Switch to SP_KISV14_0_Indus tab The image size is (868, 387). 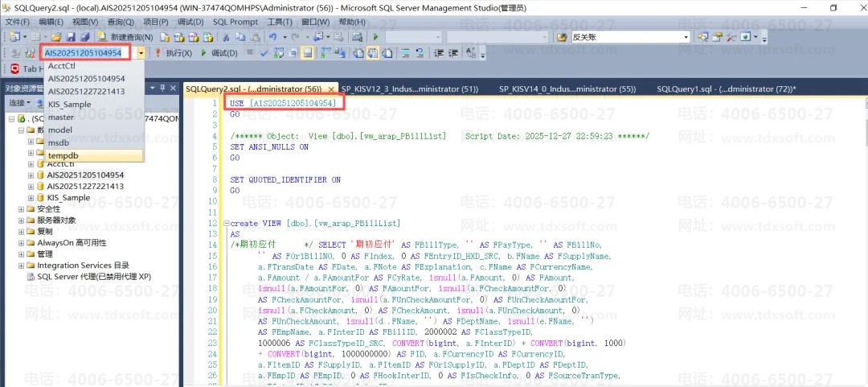pyautogui.click(x=567, y=89)
